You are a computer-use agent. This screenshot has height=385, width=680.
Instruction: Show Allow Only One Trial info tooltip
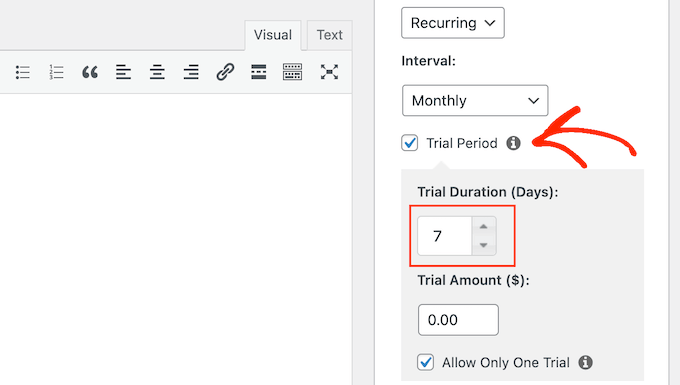click(585, 362)
